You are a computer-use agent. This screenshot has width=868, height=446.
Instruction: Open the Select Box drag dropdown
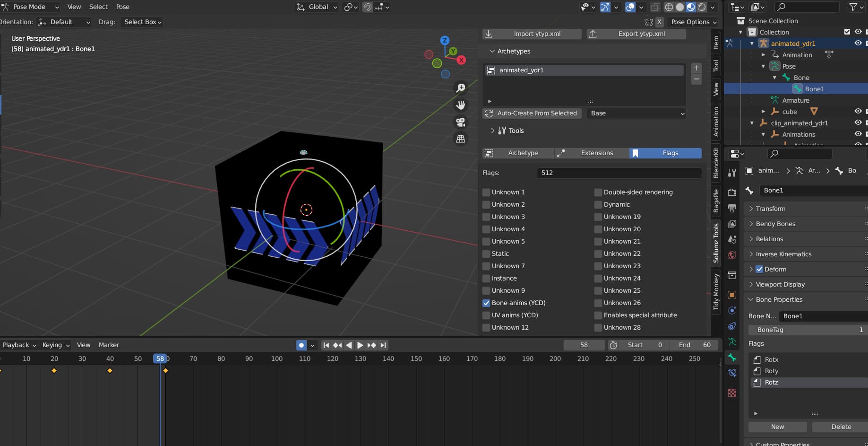pyautogui.click(x=143, y=22)
